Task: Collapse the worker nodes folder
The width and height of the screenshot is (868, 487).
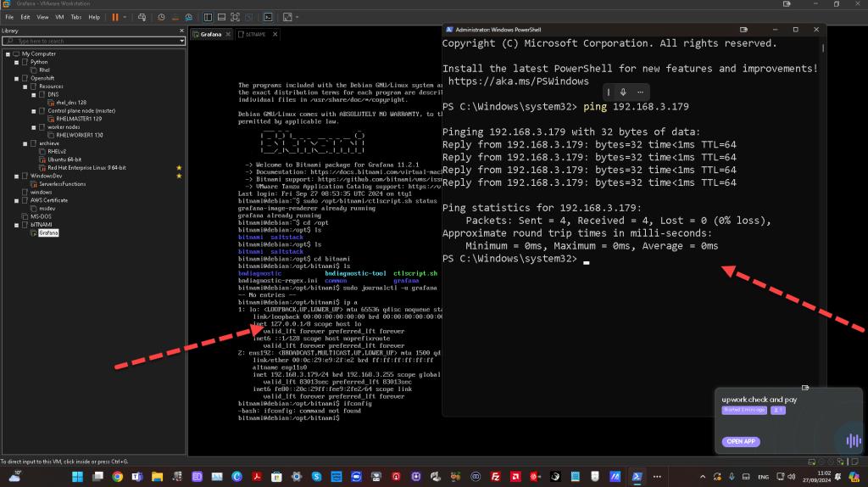Action: pyautogui.click(x=34, y=127)
